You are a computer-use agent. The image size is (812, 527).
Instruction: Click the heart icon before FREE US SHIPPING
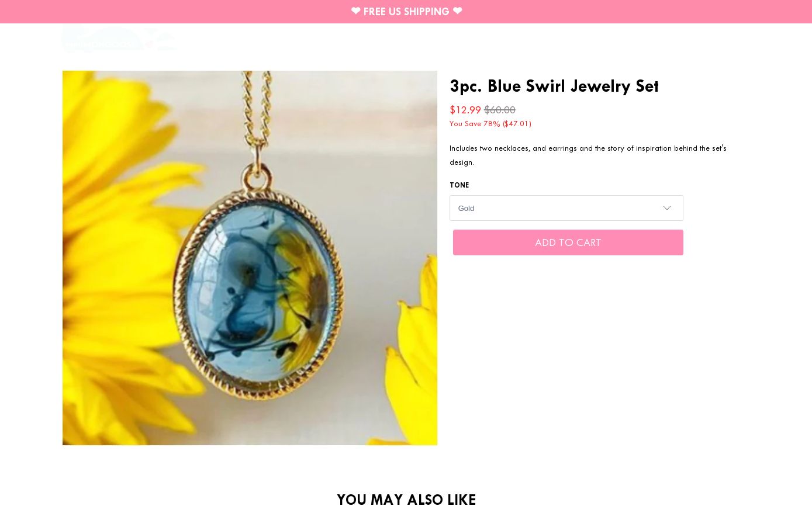355,11
